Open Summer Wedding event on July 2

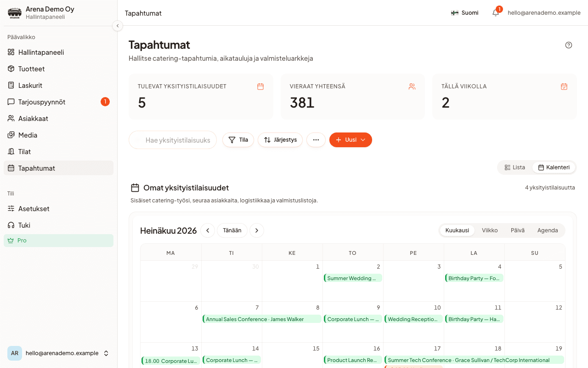pyautogui.click(x=353, y=278)
